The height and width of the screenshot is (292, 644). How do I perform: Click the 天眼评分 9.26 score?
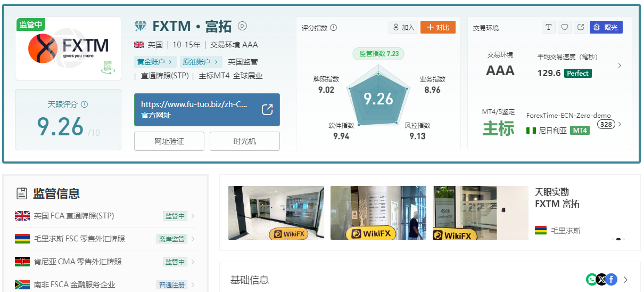(x=60, y=127)
